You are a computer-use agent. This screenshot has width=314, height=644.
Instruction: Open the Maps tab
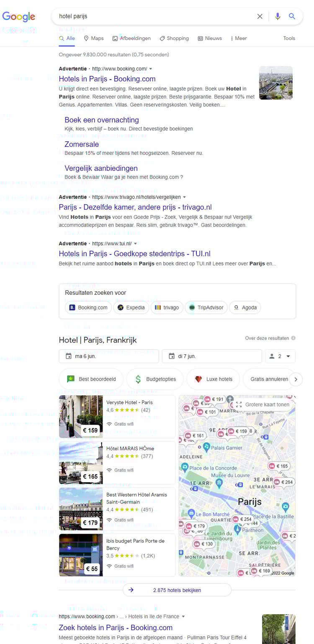point(93,38)
